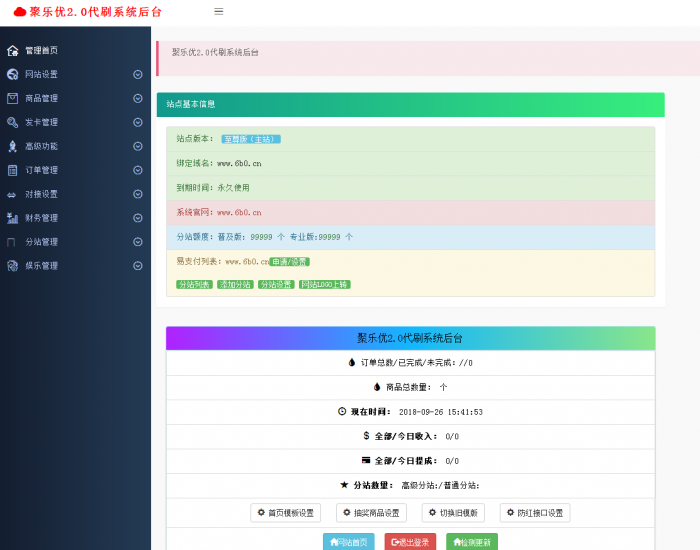Click the home icon beside 管理首页
Screen dimensions: 700x550
tap(13, 50)
